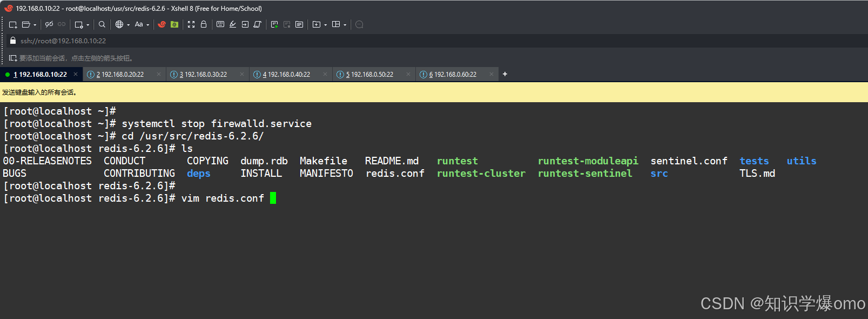The width and height of the screenshot is (868, 319).
Task: Click the blue deps directory name
Action: (199, 174)
